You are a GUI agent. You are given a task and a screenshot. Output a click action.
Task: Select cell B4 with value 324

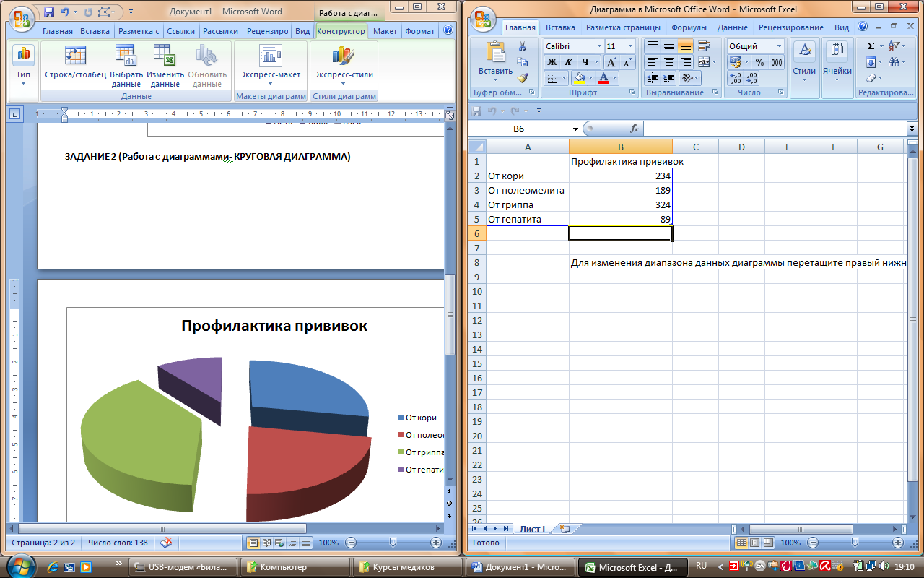coord(620,204)
